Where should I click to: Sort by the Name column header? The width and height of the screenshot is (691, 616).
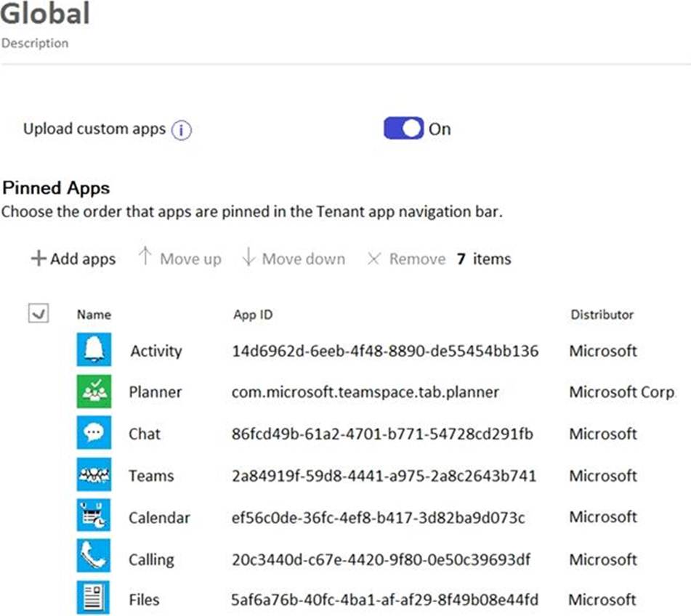(94, 315)
